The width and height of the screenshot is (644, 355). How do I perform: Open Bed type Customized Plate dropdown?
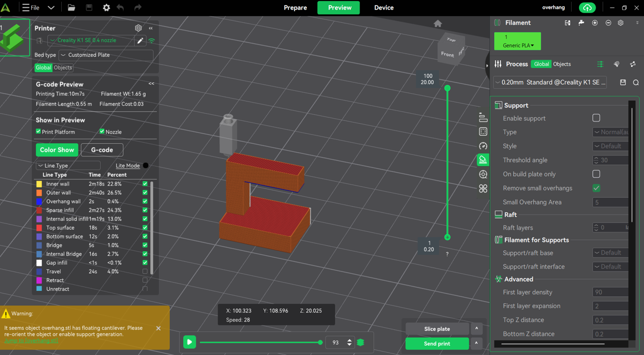click(106, 55)
